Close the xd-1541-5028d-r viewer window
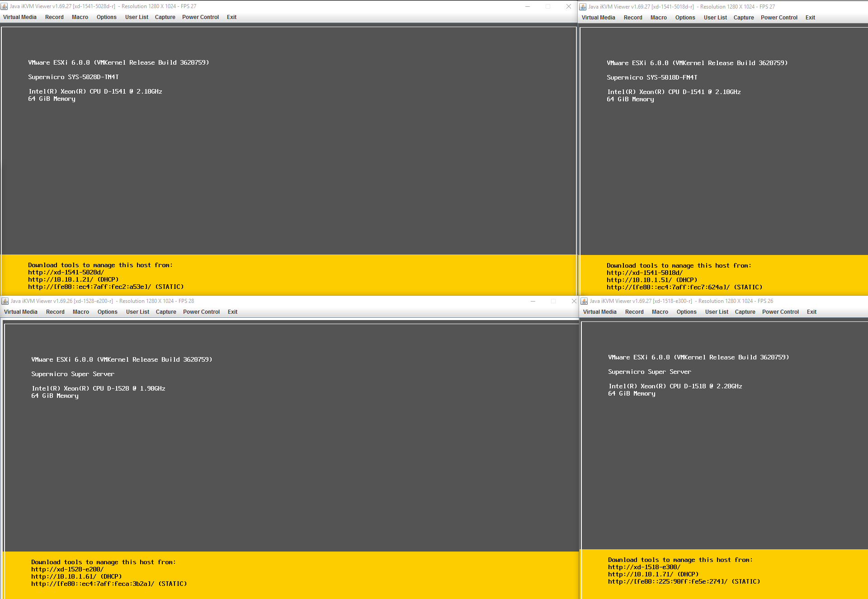 tap(569, 6)
